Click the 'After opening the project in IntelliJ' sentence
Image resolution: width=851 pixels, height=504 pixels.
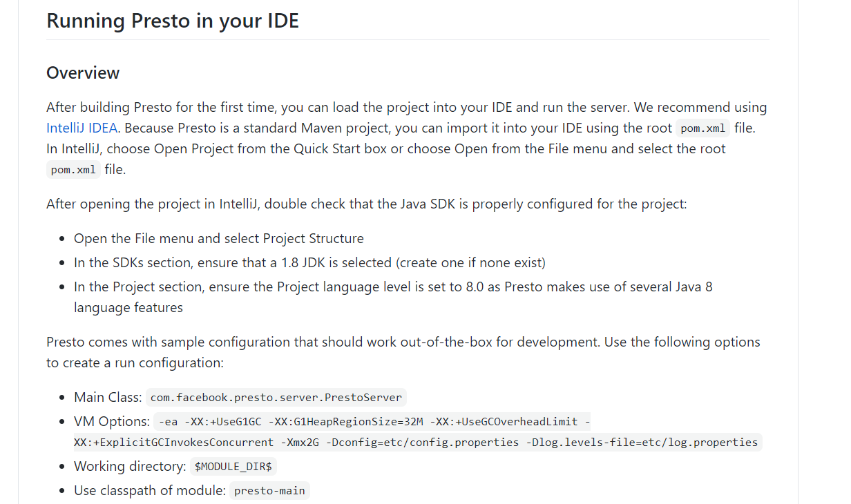366,204
